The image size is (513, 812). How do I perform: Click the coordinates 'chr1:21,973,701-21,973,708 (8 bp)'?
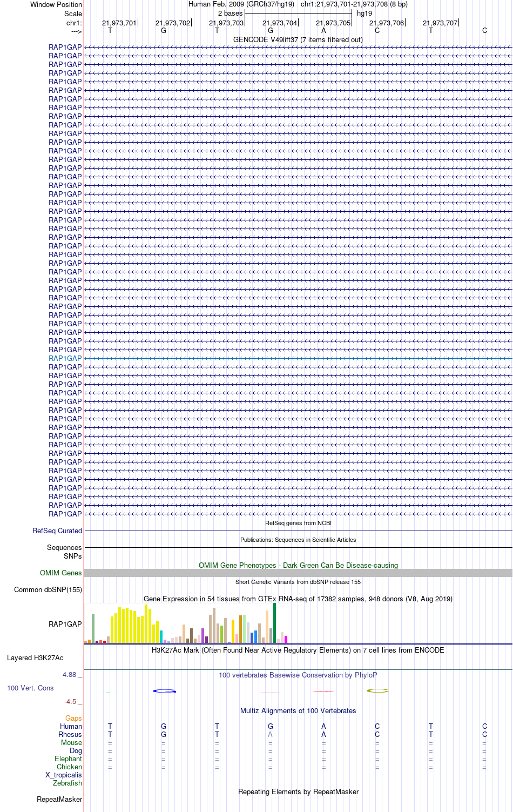(354, 4)
